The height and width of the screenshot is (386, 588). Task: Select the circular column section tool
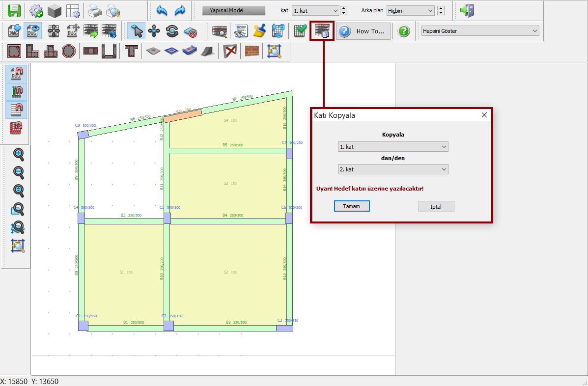(69, 51)
